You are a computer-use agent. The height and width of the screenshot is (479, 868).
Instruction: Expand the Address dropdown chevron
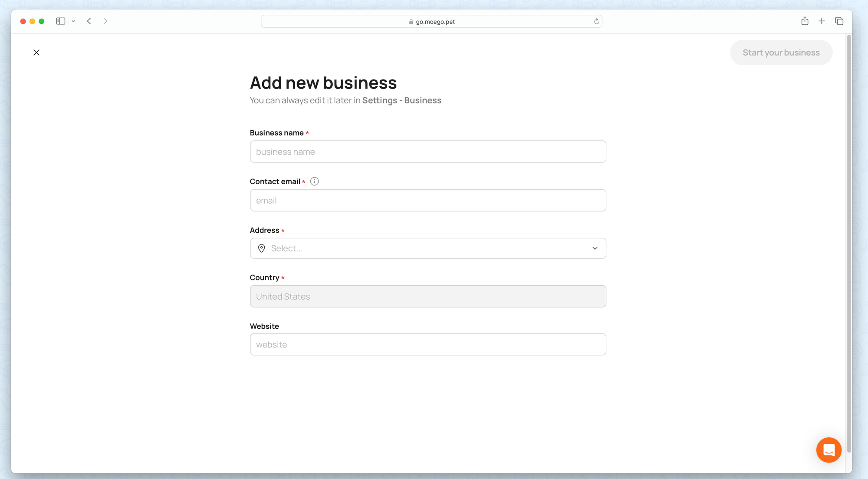click(x=595, y=248)
